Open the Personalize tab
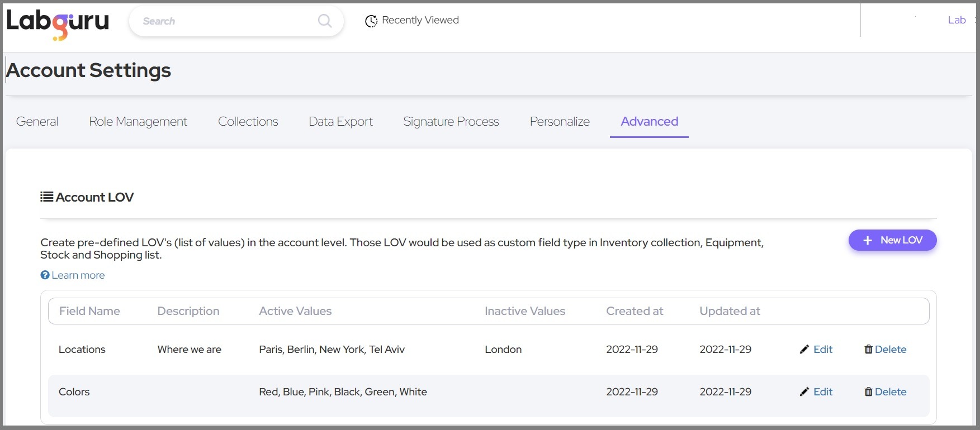Screen dimensions: 980x430 (560, 122)
